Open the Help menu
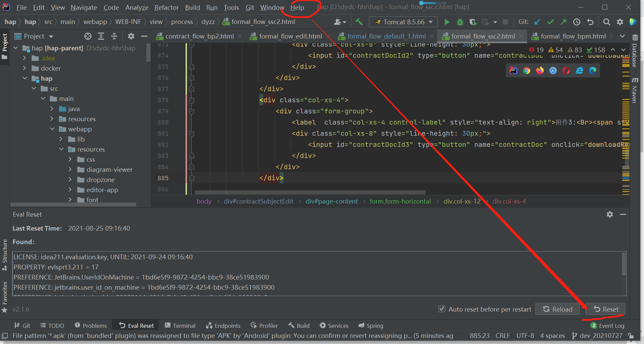The height and width of the screenshot is (344, 644). [x=297, y=7]
